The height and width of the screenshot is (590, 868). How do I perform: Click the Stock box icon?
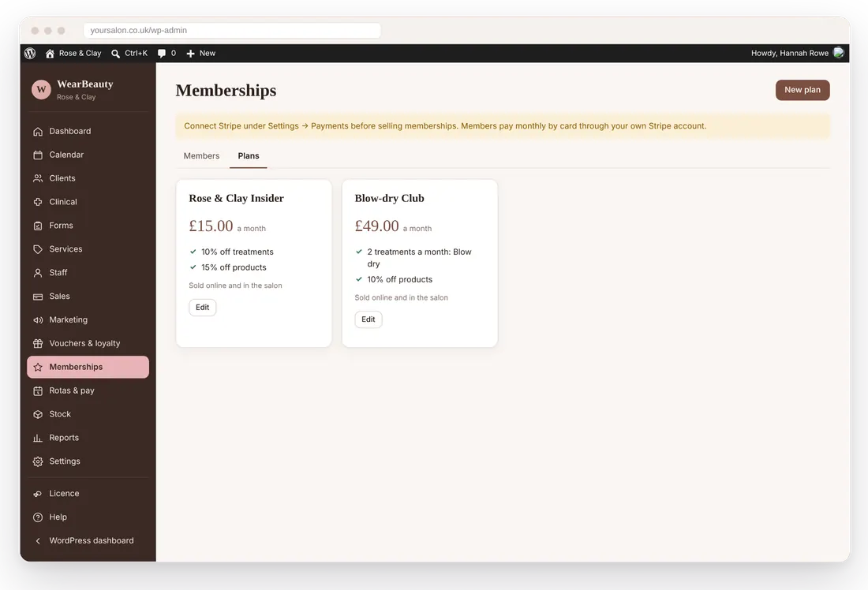(38, 415)
